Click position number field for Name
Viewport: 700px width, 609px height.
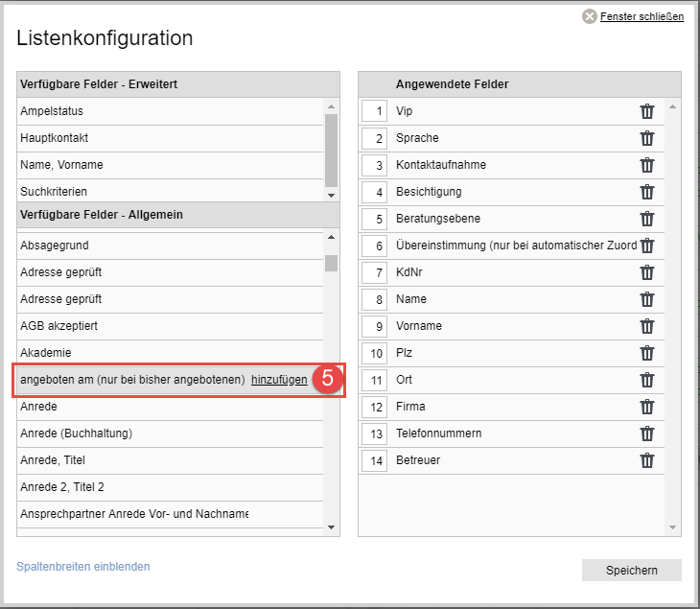pos(374,299)
